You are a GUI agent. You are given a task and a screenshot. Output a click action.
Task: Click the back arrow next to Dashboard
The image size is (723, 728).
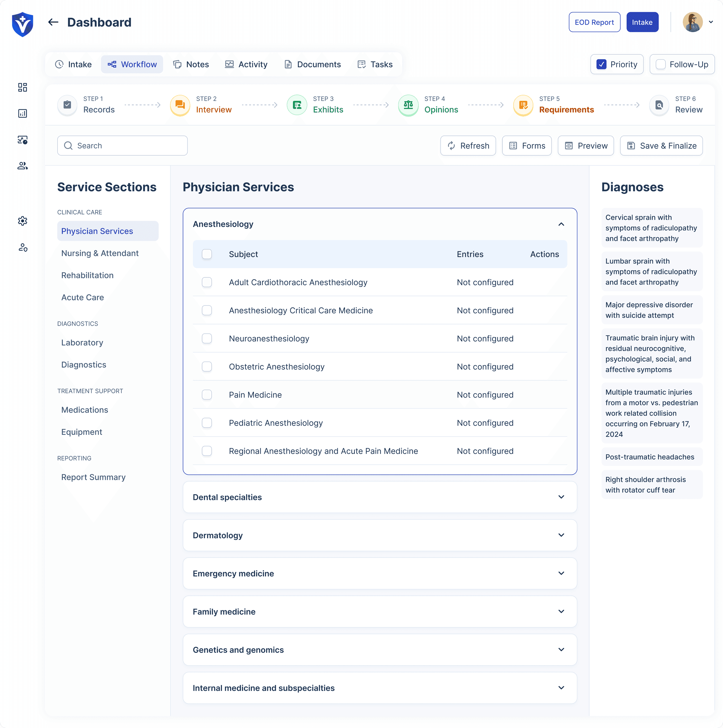click(x=53, y=22)
